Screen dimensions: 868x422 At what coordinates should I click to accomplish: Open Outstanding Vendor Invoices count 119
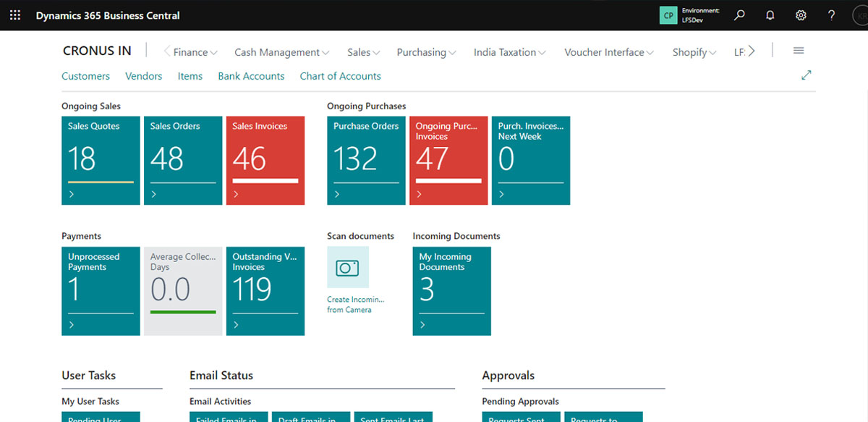252,289
